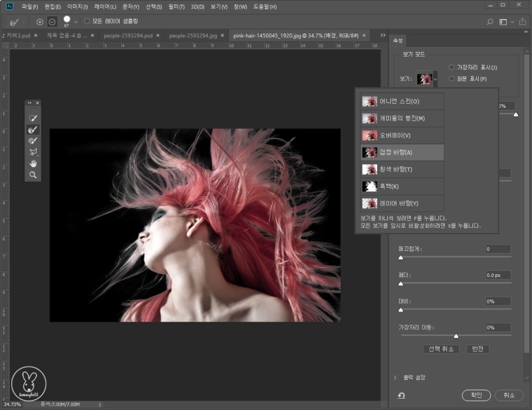This screenshot has height=410, width=532.
Task: Select the Hand tool
Action: click(x=33, y=163)
